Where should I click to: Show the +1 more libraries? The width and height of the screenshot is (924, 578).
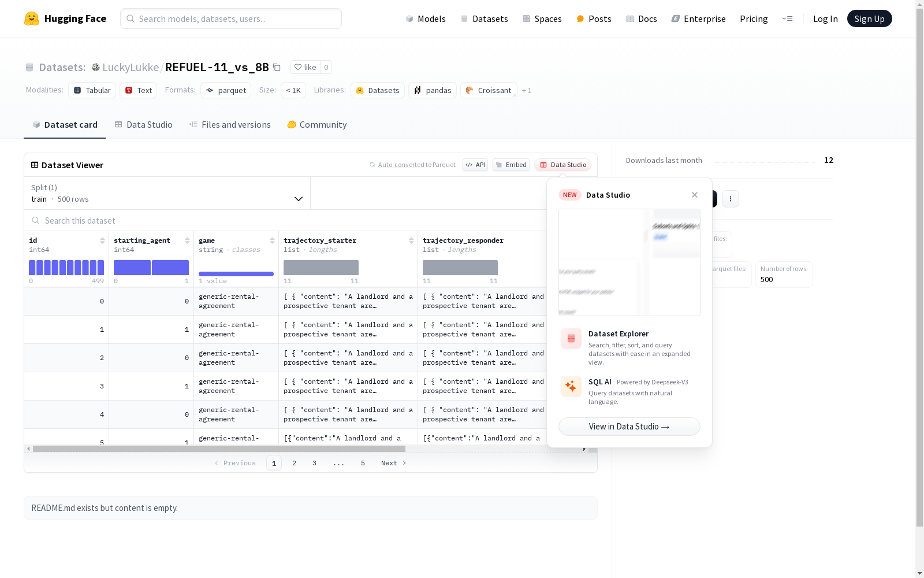[527, 90]
